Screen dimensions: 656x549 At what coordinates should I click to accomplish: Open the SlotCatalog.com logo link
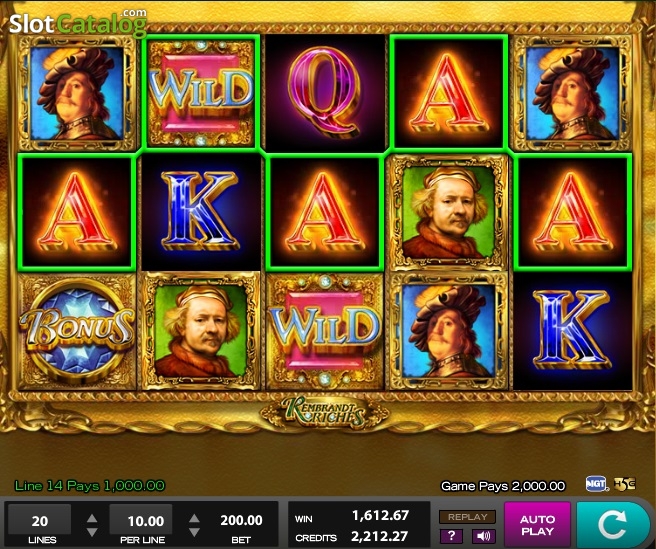[x=78, y=23]
